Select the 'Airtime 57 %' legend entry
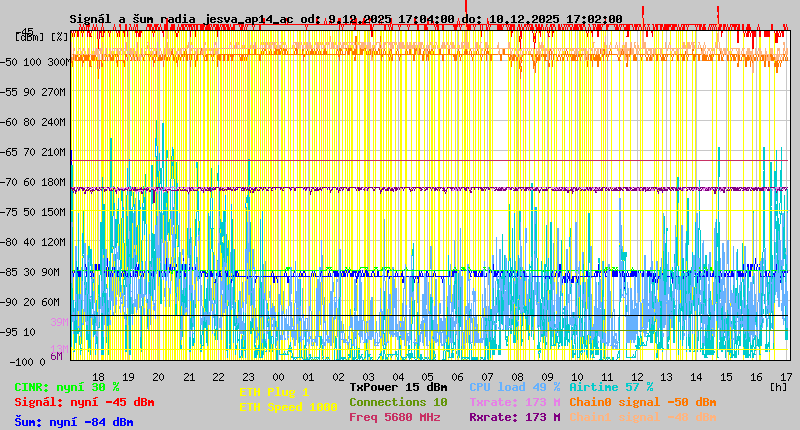This screenshot has width=800, height=430. pos(611,387)
